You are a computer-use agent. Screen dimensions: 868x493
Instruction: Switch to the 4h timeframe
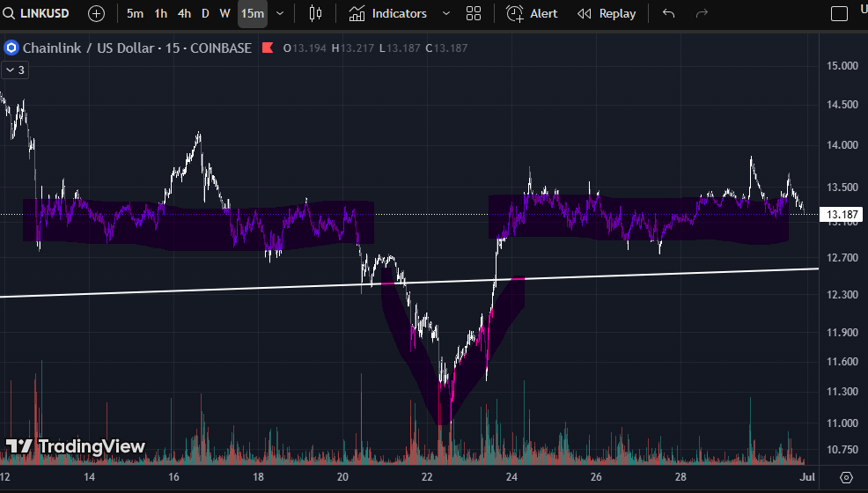[x=184, y=13]
